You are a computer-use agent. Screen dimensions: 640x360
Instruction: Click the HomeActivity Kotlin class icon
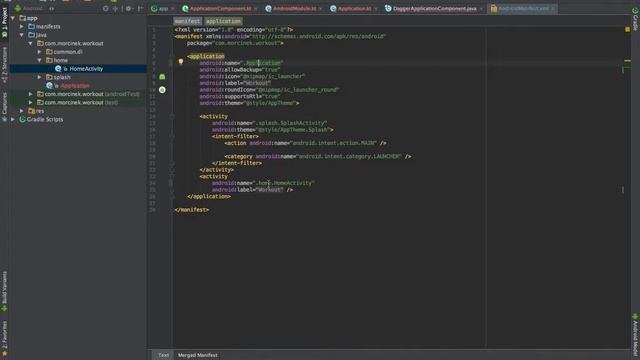tap(58, 69)
